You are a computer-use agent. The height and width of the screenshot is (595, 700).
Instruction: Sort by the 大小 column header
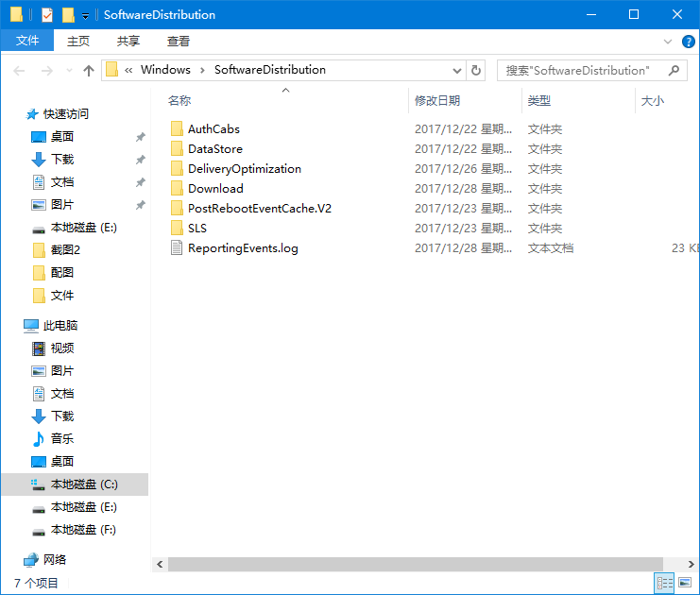tap(652, 100)
